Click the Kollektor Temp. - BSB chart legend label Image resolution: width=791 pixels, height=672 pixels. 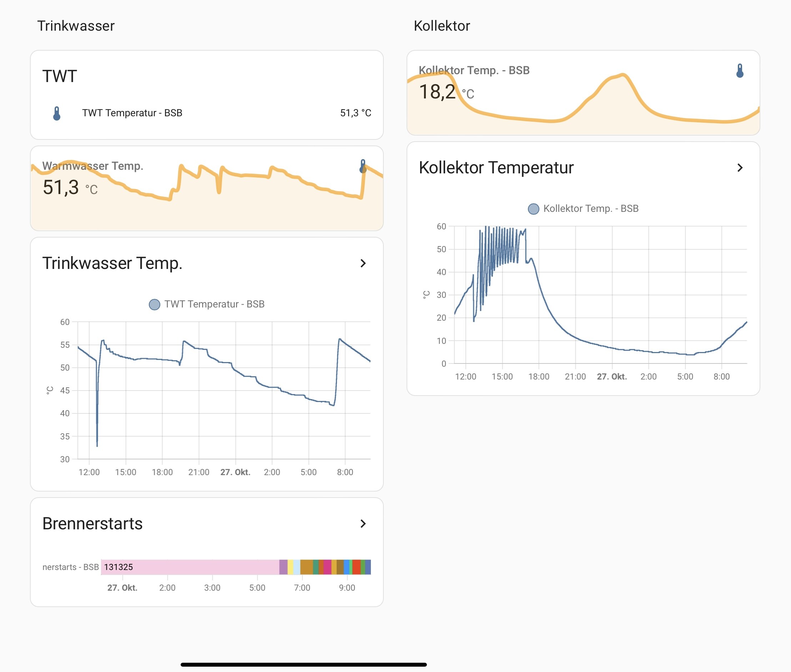pyautogui.click(x=591, y=209)
